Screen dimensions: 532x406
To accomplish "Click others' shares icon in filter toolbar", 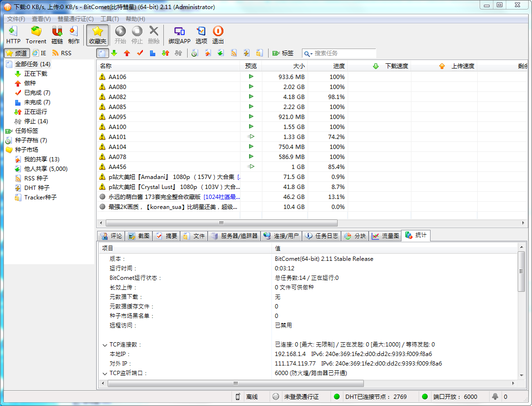I will pyautogui.click(x=221, y=53).
